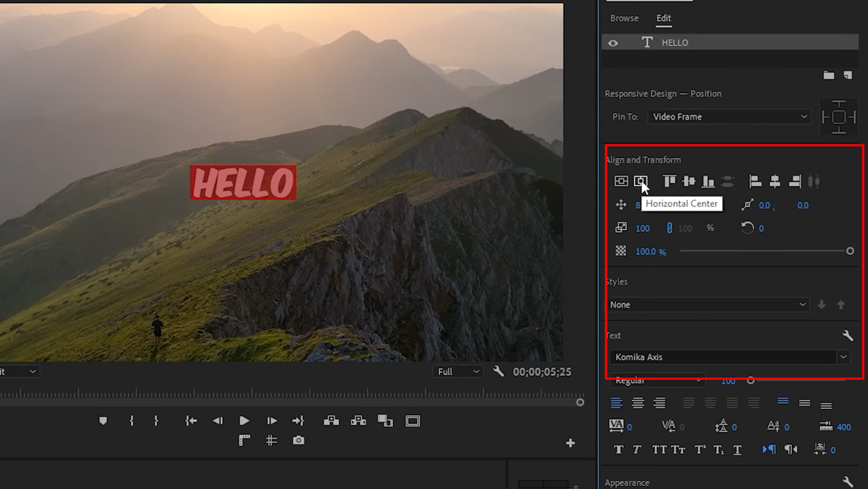Click the Export Frame camera button
The height and width of the screenshot is (489, 868).
pyautogui.click(x=298, y=440)
